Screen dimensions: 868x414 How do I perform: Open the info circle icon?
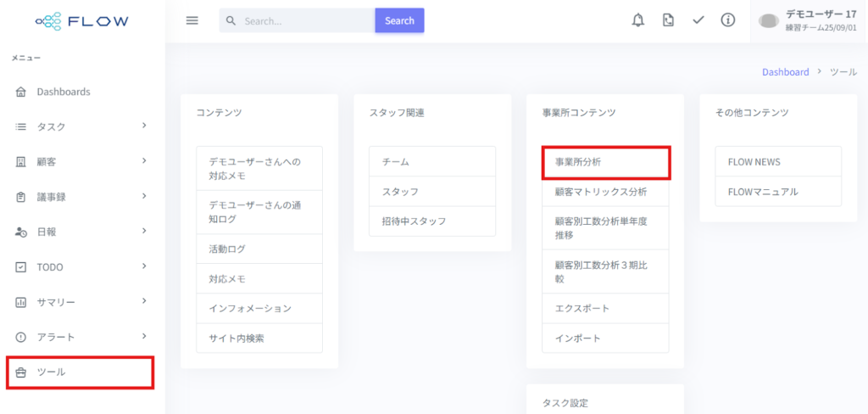728,20
